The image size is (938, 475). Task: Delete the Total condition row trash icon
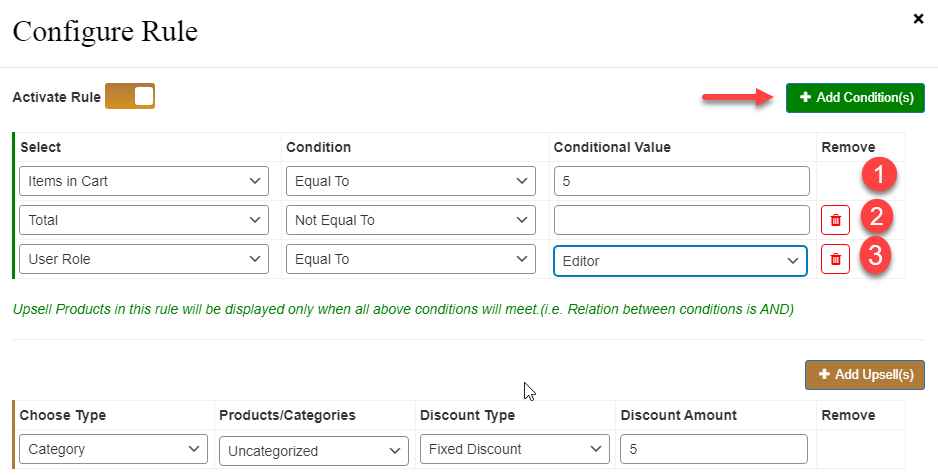point(835,220)
